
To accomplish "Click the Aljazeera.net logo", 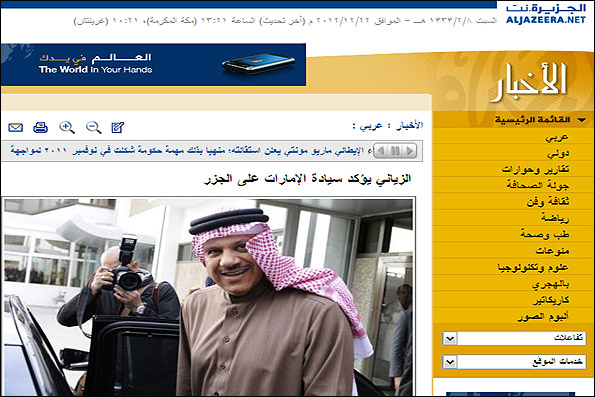I will pos(546,14).
